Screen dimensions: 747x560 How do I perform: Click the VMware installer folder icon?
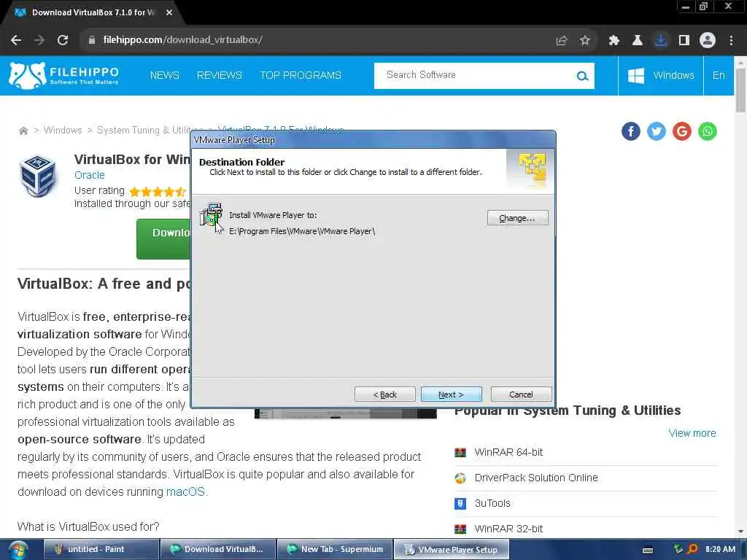pyautogui.click(x=211, y=215)
